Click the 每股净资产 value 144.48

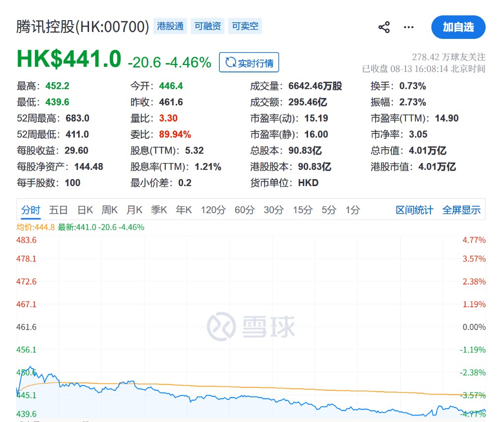(89, 166)
